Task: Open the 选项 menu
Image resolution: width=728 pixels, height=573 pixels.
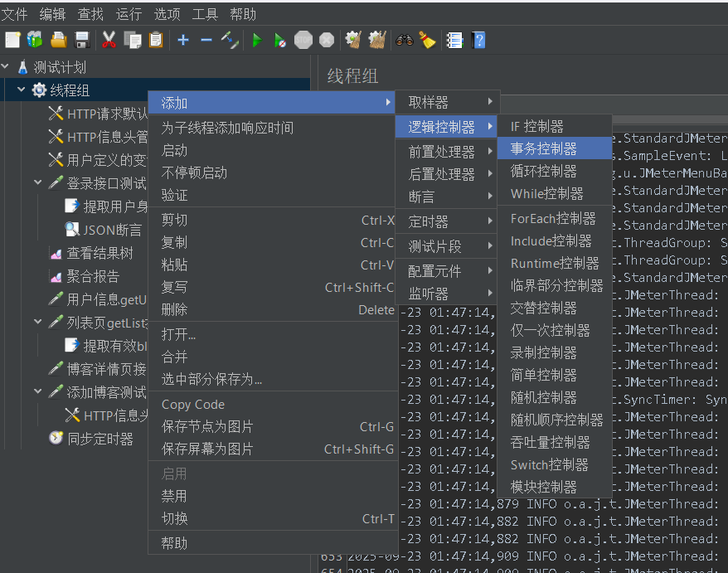Action: (168, 13)
